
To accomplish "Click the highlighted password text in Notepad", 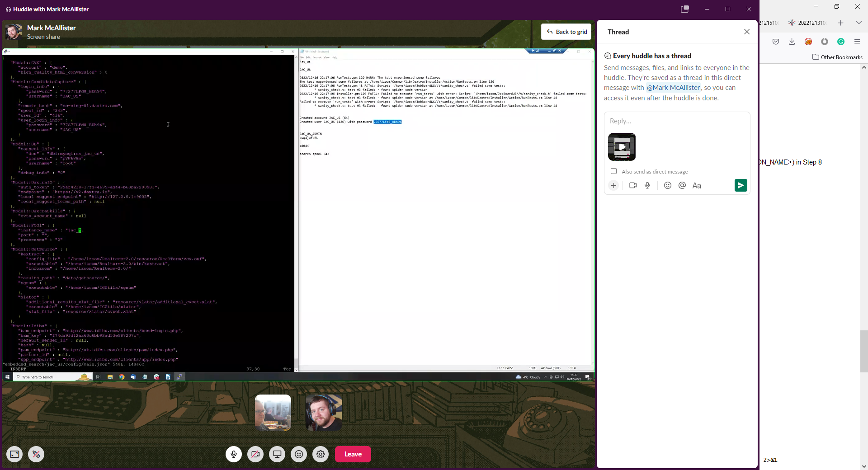I will (x=387, y=122).
